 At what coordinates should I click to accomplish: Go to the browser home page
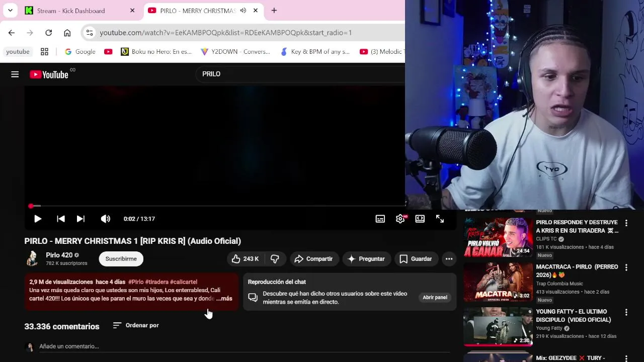(x=67, y=33)
